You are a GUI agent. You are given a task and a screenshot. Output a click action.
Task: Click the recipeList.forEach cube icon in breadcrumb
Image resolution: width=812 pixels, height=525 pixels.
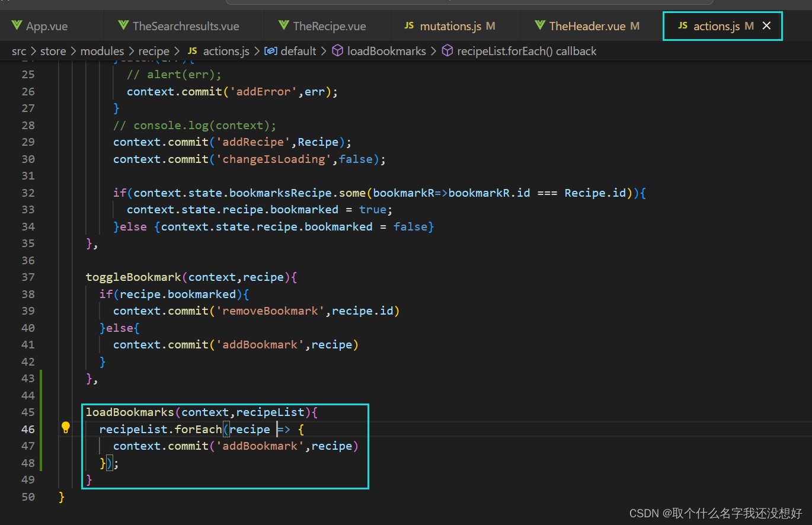[x=447, y=51]
